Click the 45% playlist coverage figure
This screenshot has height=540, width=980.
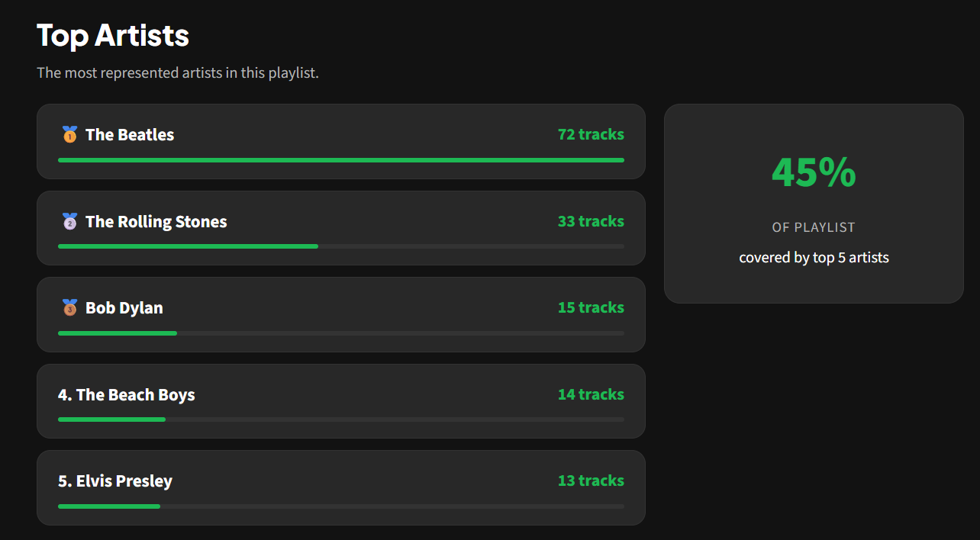coord(814,172)
